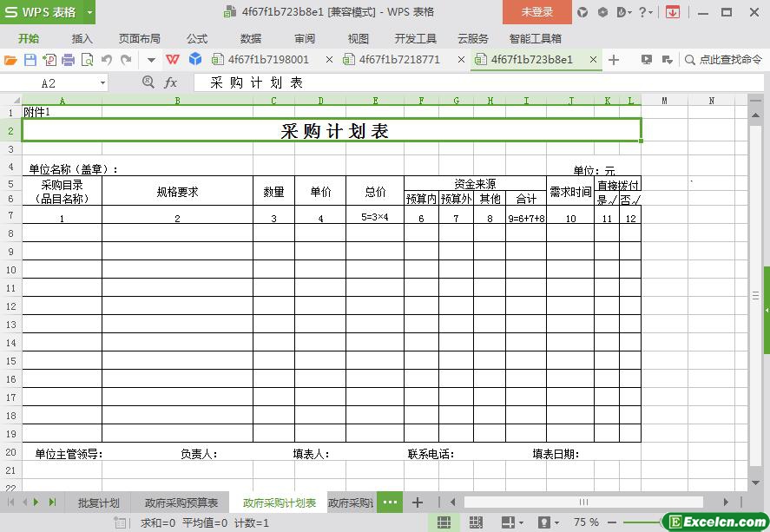Open the 数据 ribbon tab
Image resolution: width=770 pixels, height=532 pixels.
coord(251,39)
